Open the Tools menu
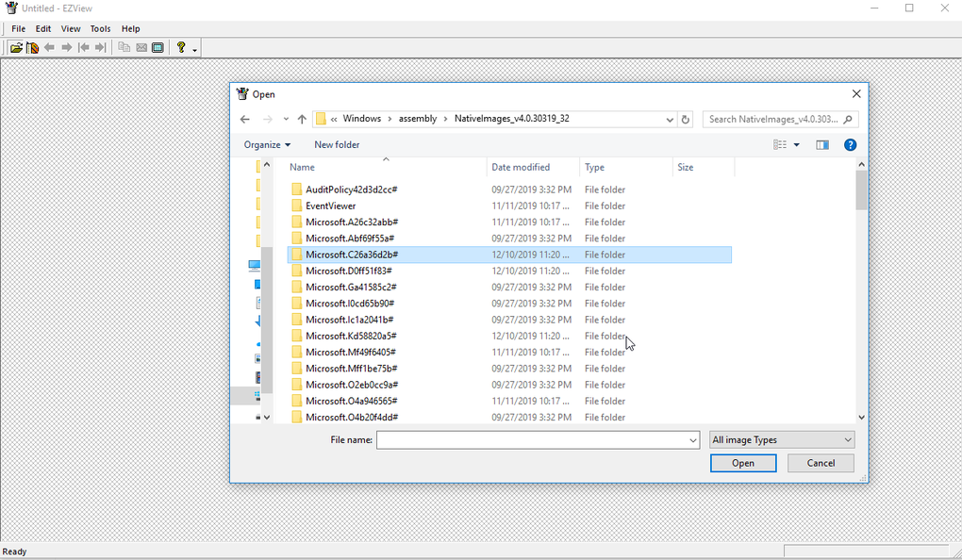962x560 pixels. [100, 29]
